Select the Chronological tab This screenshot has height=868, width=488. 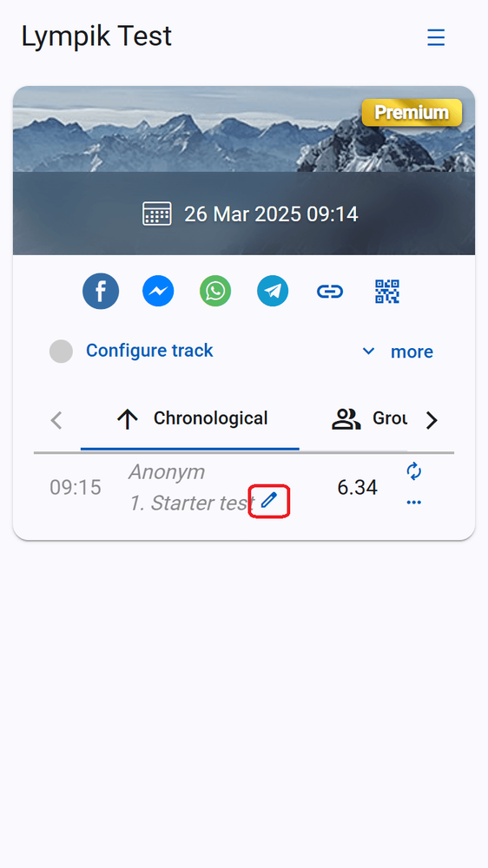tap(190, 419)
